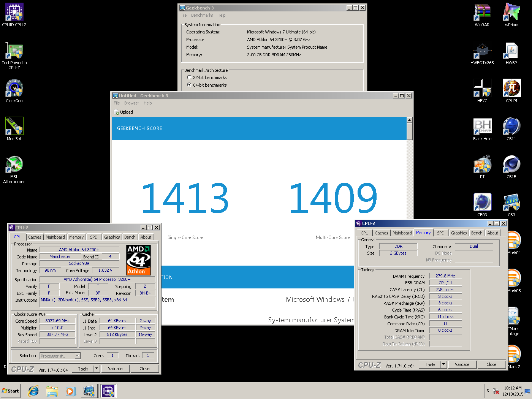
Task: Launch HWBP desktop icon
Action: pyautogui.click(x=511, y=53)
